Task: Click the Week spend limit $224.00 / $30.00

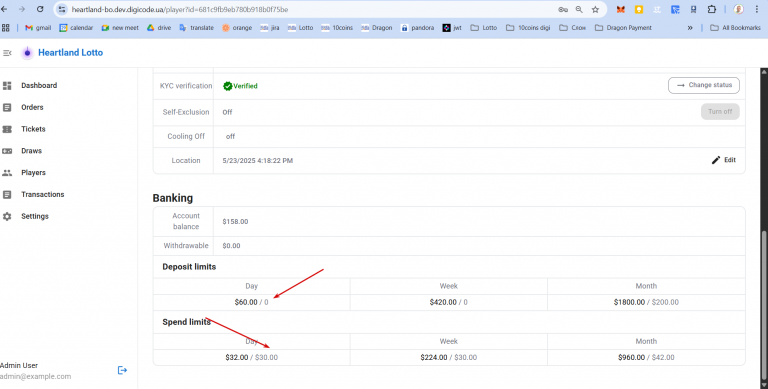Action: pyautogui.click(x=448, y=358)
